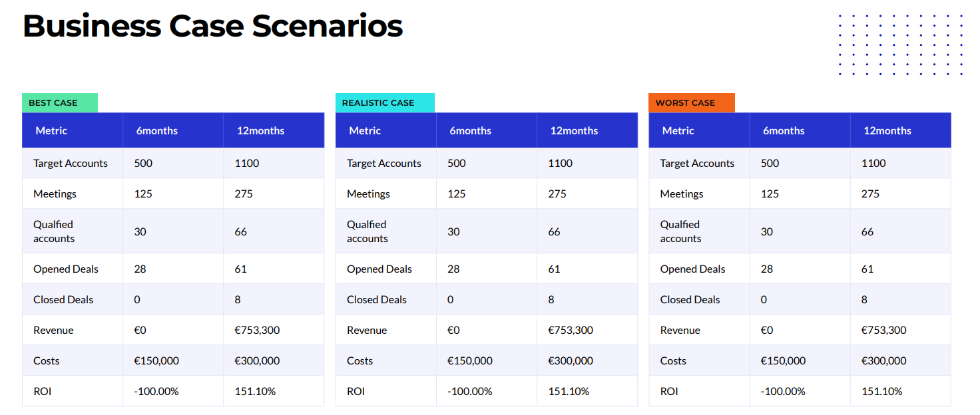Click Best Case 6-month Meetings value 125

143,194
